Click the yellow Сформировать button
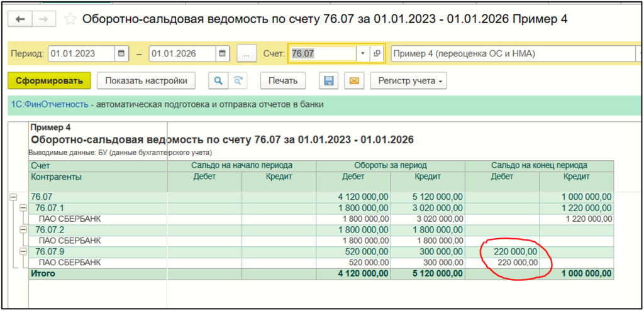 [49, 81]
